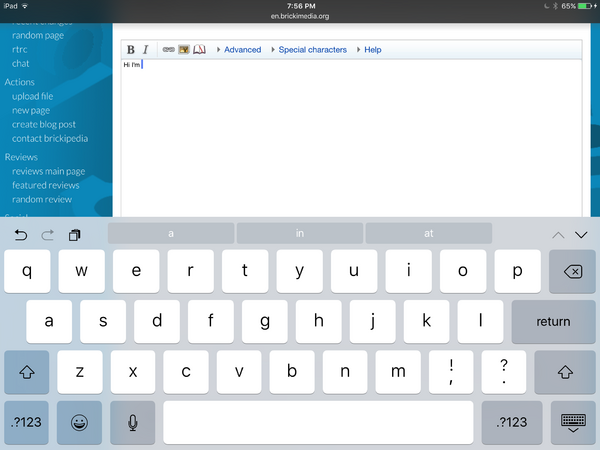Screen dimensions: 600x450
Task: Toggle bold formatting in editor toolbar
Action: (130, 50)
